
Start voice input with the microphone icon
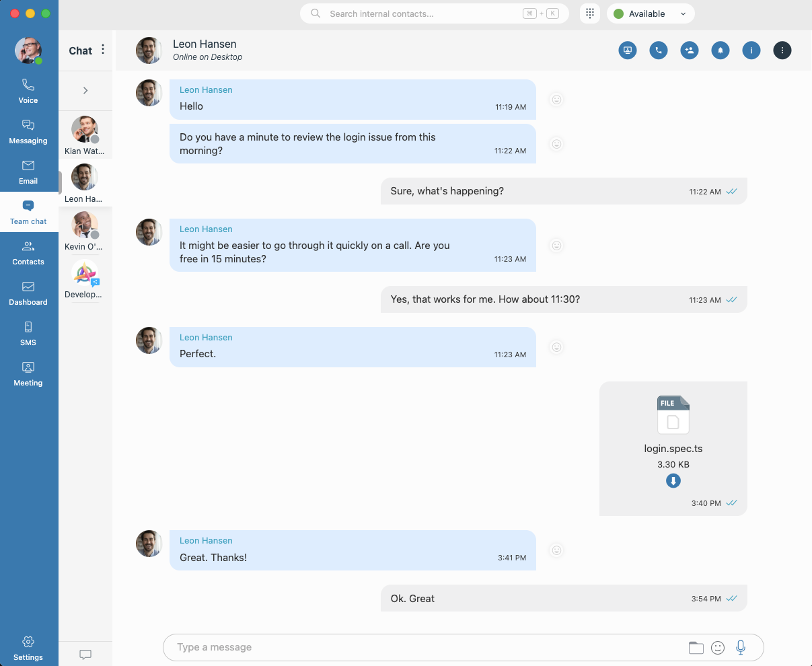(740, 647)
